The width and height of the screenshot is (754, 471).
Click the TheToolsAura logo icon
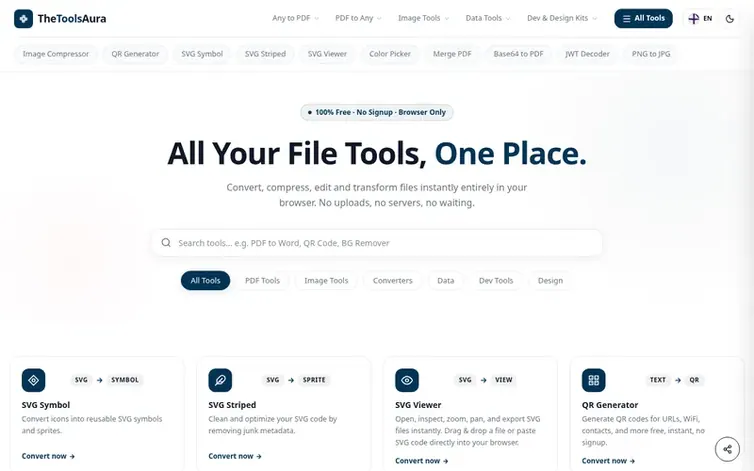tap(23, 19)
